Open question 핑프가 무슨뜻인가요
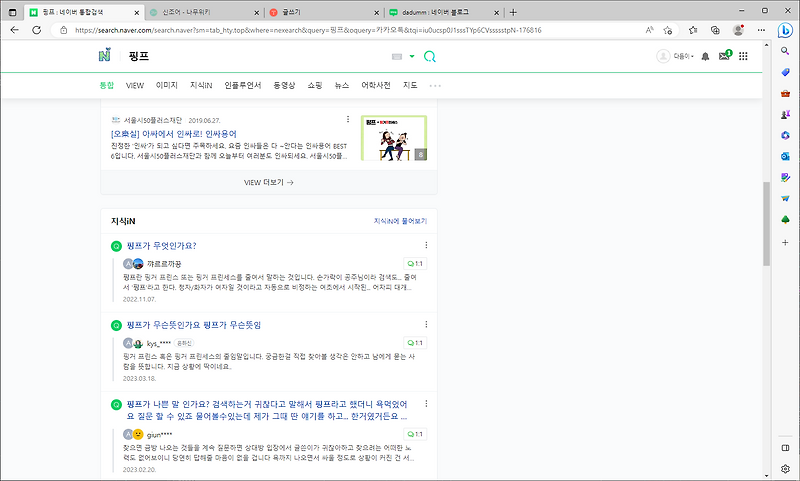This screenshot has height=481, width=800. click(x=193, y=325)
